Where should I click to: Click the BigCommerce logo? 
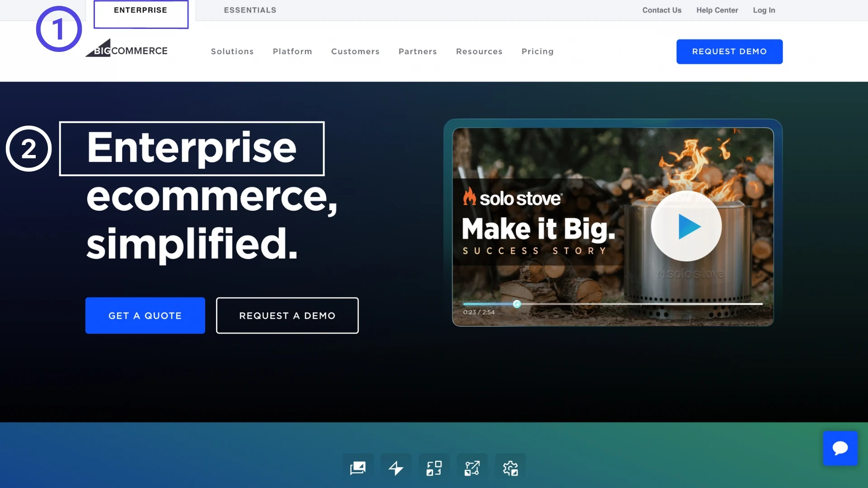(127, 50)
